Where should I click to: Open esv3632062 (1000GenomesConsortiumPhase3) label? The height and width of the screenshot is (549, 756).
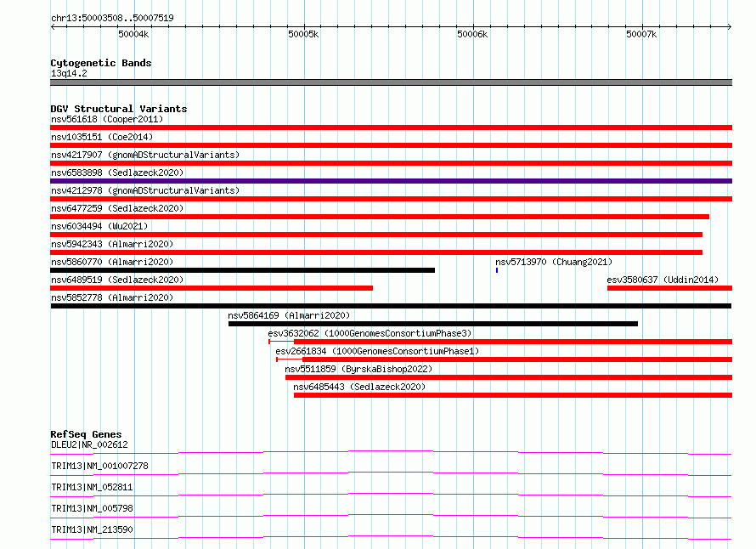coord(370,333)
